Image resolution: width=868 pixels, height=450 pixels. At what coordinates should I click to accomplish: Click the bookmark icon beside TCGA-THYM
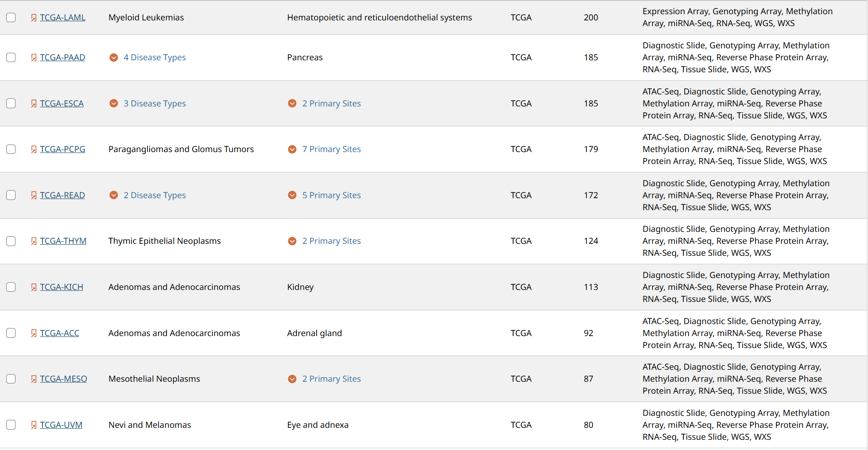34,241
